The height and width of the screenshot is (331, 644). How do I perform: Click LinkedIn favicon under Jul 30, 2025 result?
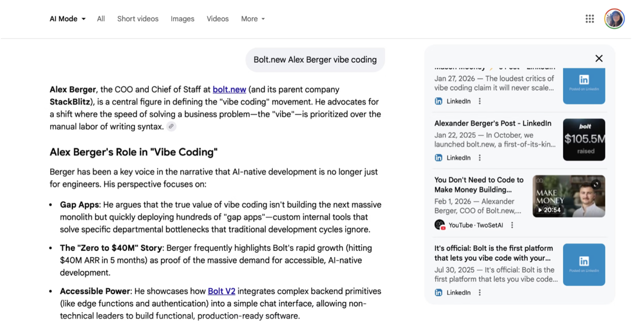point(438,293)
